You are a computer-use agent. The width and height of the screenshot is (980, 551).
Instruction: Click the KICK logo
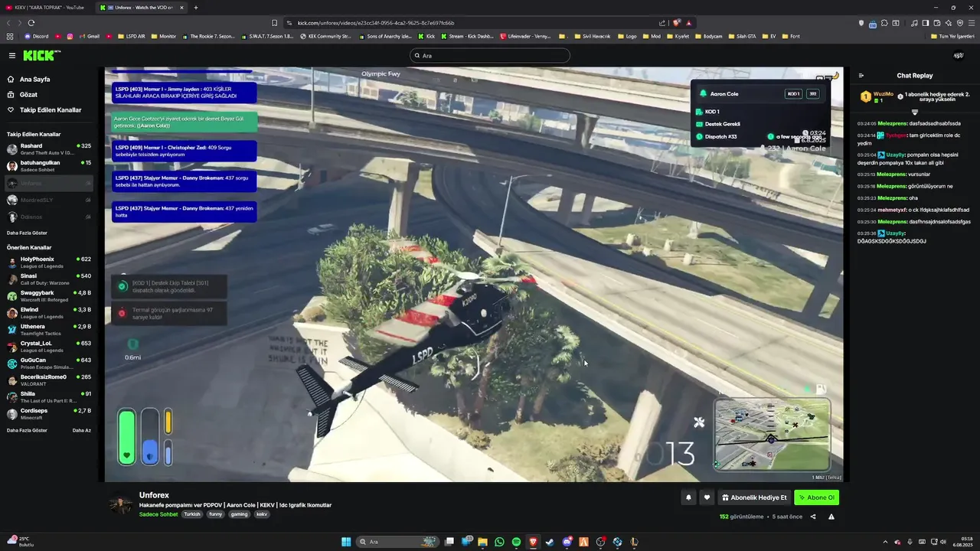click(x=41, y=55)
